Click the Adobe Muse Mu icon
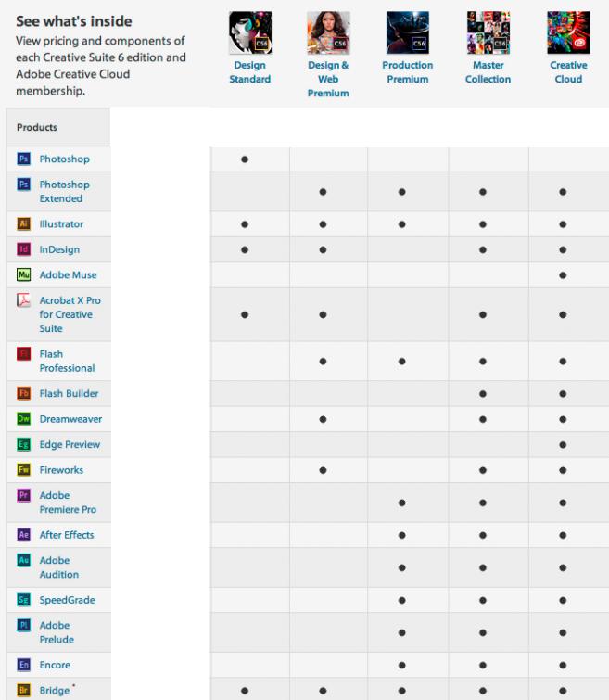609x700 pixels. click(x=24, y=275)
